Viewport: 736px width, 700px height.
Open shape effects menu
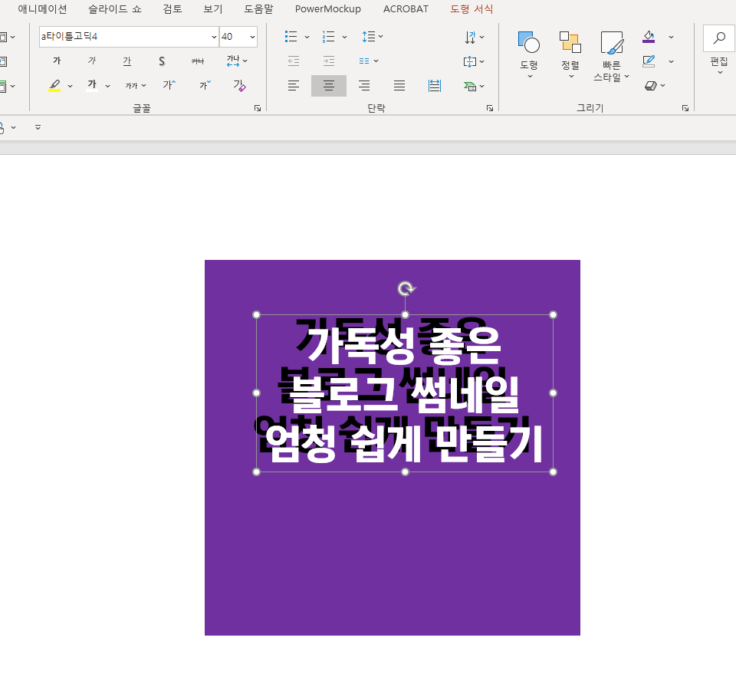pyautogui.click(x=655, y=85)
